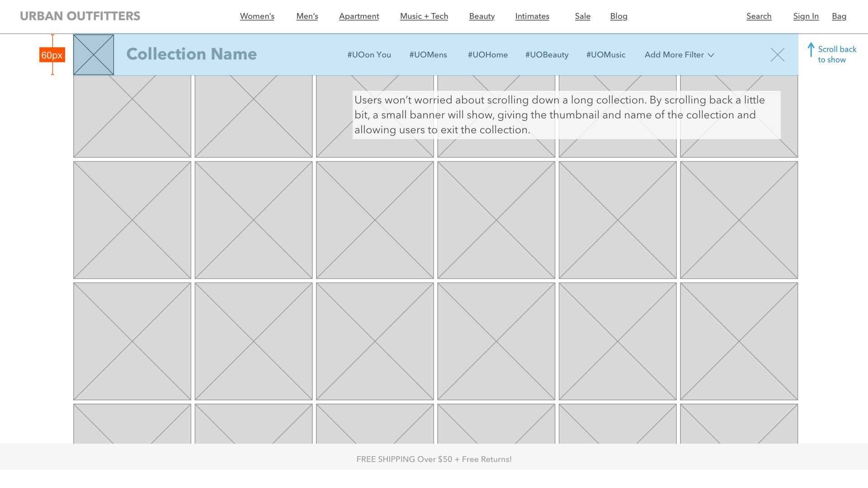
Task: Click the chevron beside Add More Filter
Action: point(711,55)
